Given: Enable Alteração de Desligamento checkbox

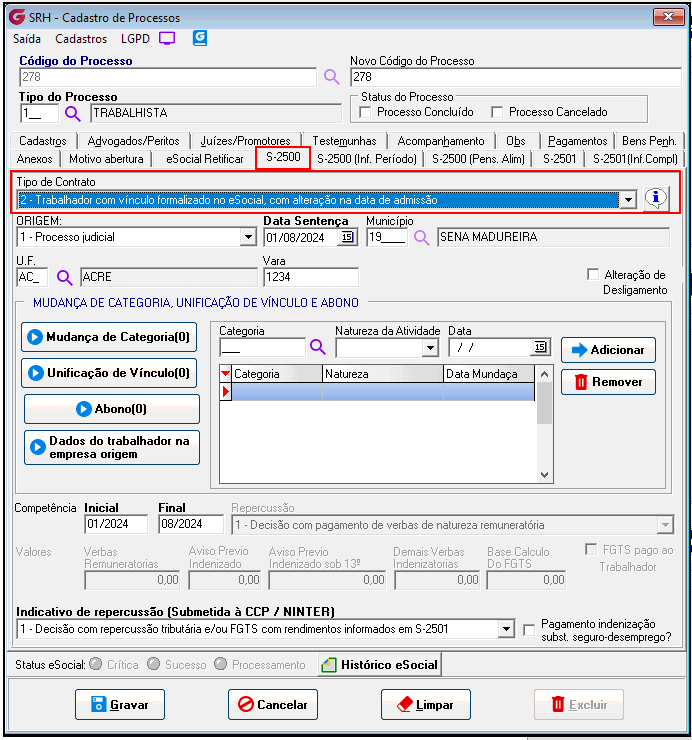Looking at the screenshot, I should tap(593, 274).
